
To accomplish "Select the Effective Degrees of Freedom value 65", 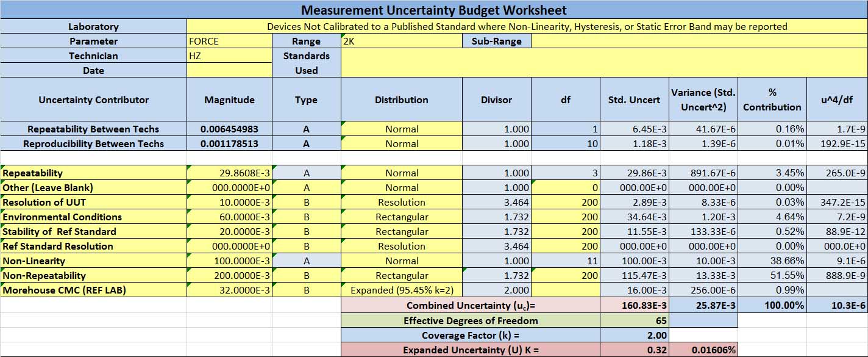I will (x=633, y=320).
